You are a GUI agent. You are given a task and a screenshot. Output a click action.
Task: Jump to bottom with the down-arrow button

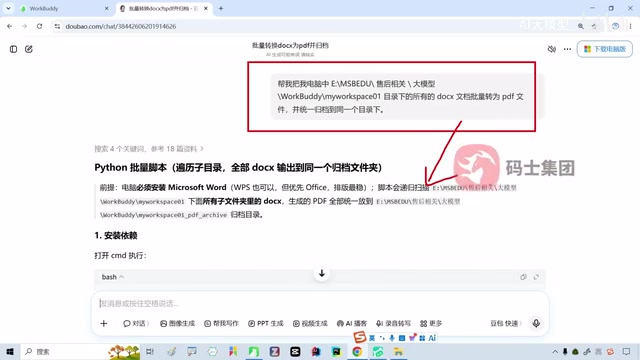tap(322, 273)
